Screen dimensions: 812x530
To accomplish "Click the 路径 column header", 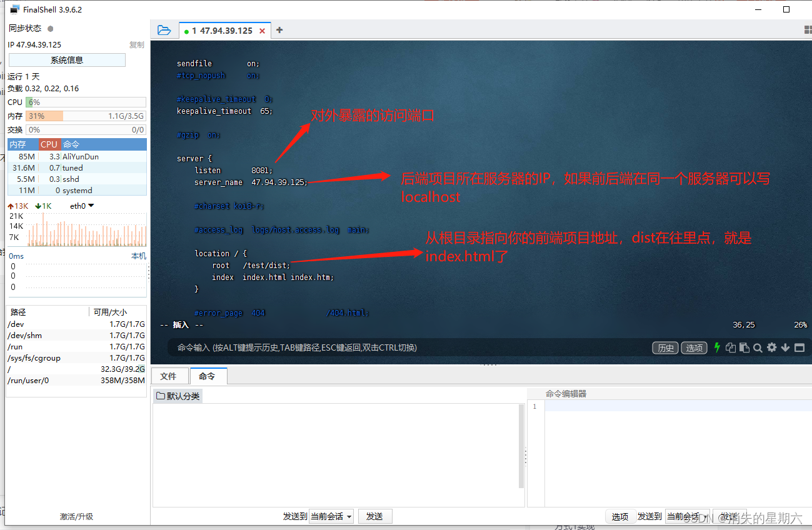I will tap(48, 312).
